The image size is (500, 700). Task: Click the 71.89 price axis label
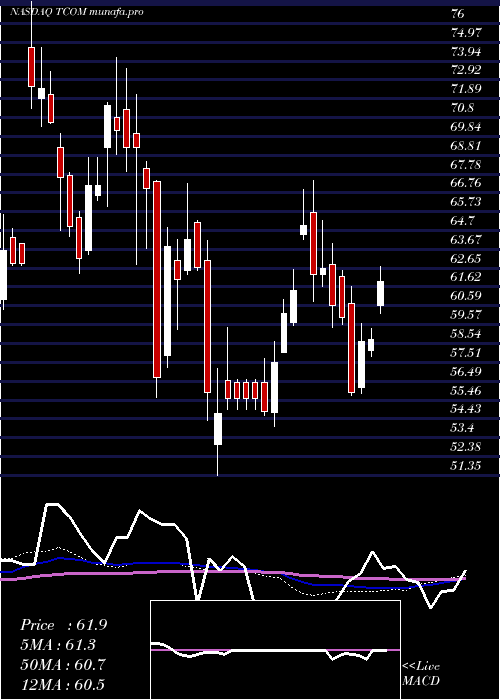click(x=467, y=89)
